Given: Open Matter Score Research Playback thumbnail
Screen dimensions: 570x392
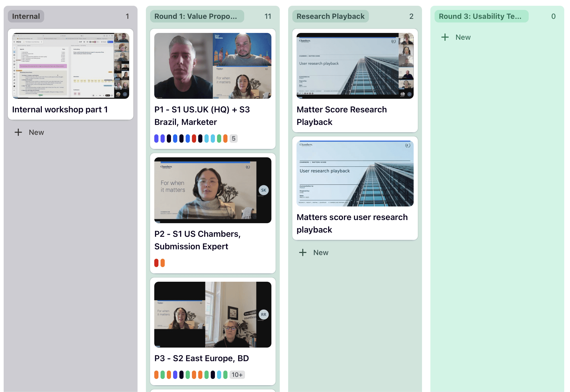Looking at the screenshot, I should [x=355, y=66].
